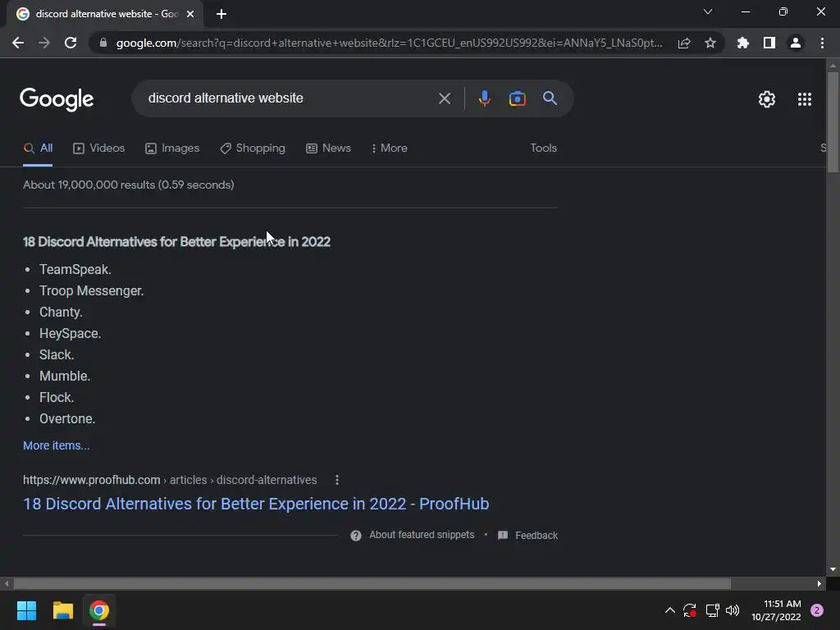Click TeamSpeak in the snippet list
The height and width of the screenshot is (630, 840).
[x=75, y=269]
